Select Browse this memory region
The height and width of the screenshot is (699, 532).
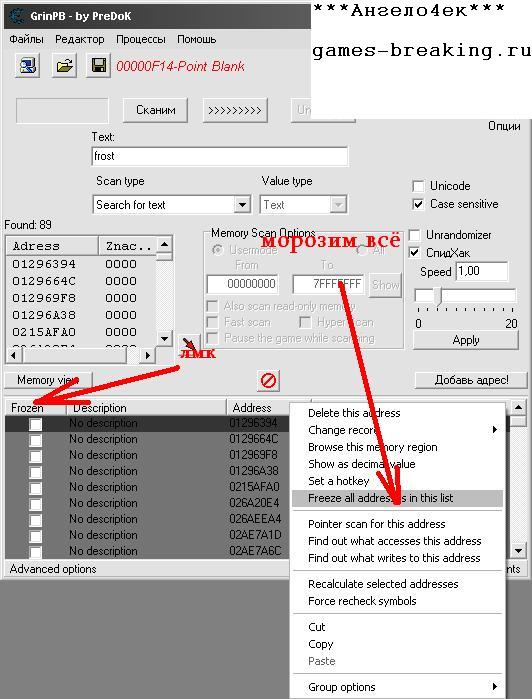pos(397,447)
